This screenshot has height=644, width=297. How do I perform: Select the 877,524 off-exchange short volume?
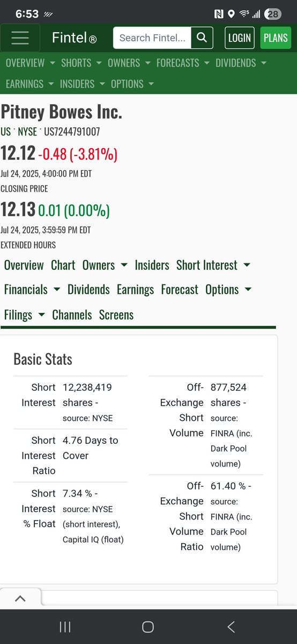pos(228,387)
